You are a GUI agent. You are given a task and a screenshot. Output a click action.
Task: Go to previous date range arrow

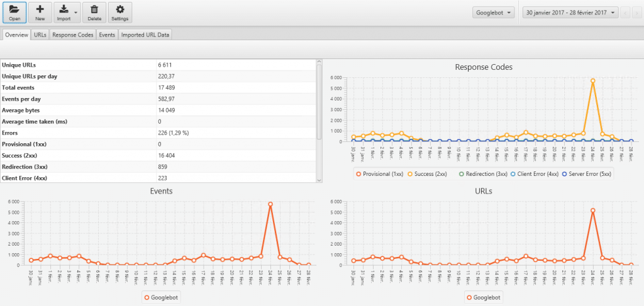pyautogui.click(x=626, y=13)
